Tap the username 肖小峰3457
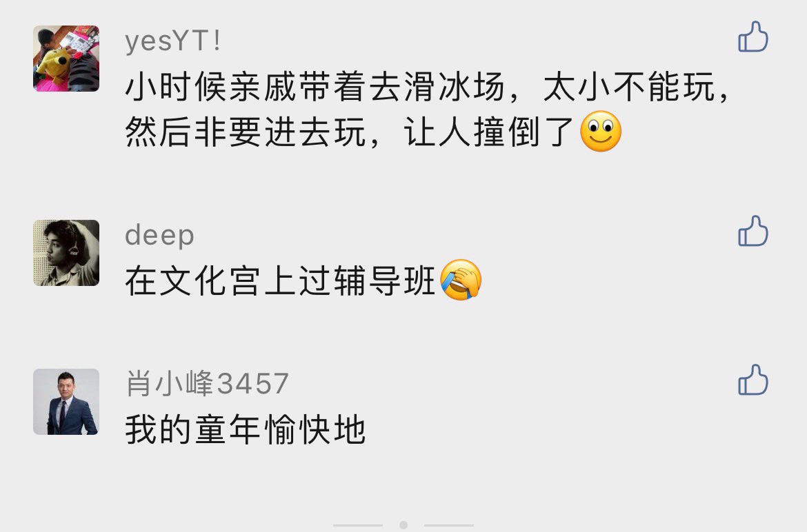Screen dimensions: 807x532 coord(207,383)
